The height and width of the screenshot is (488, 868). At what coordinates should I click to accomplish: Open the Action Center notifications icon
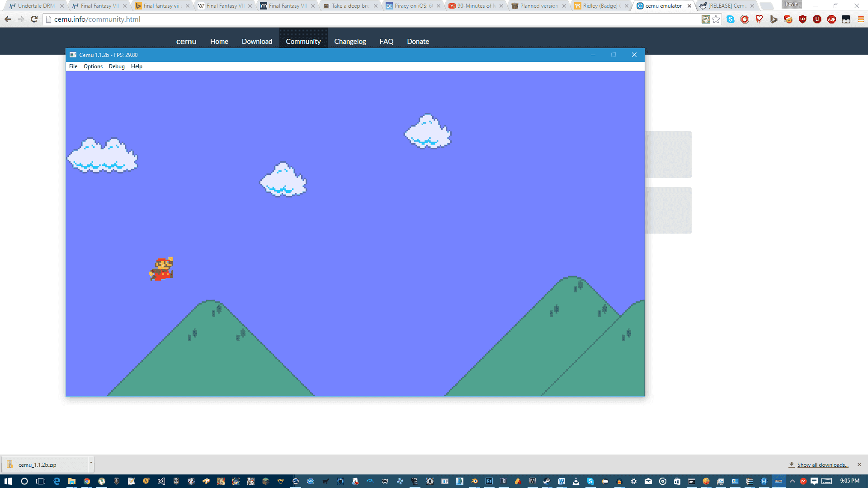click(814, 481)
